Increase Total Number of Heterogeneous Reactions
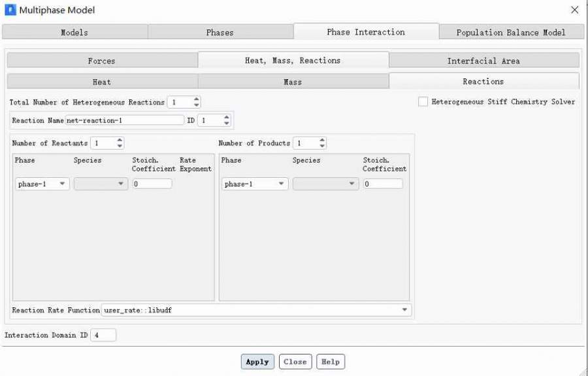Screen dimensions: 588x376 196,99
